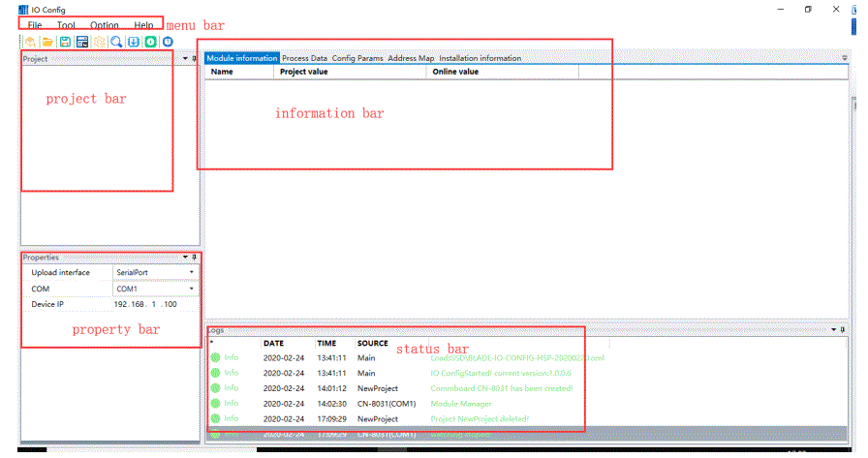868x458 pixels.
Task: Click the Open Project folder icon
Action: click(47, 42)
